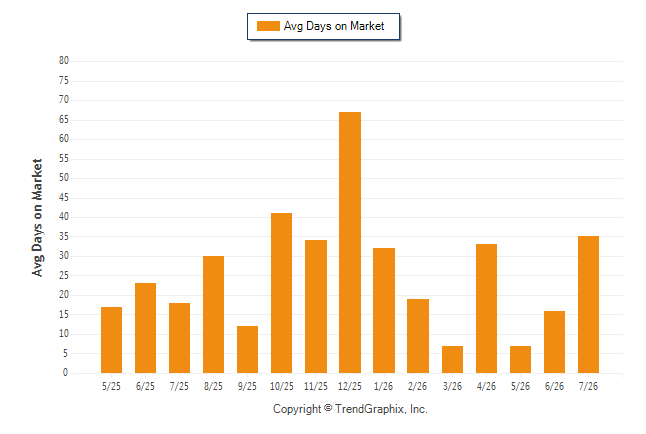Image resolution: width=646 pixels, height=434 pixels.
Task: Select the 12/25 tallest bar
Action: (350, 242)
